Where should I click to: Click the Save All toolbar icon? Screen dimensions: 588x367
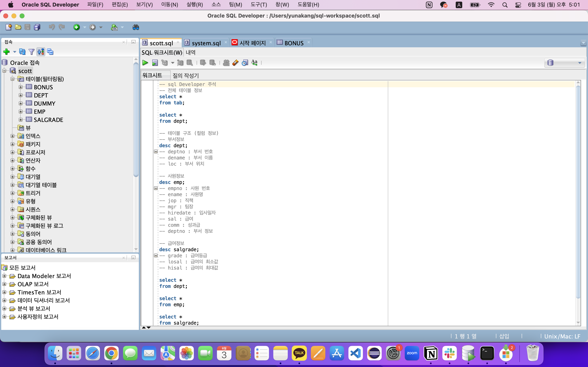pos(37,27)
